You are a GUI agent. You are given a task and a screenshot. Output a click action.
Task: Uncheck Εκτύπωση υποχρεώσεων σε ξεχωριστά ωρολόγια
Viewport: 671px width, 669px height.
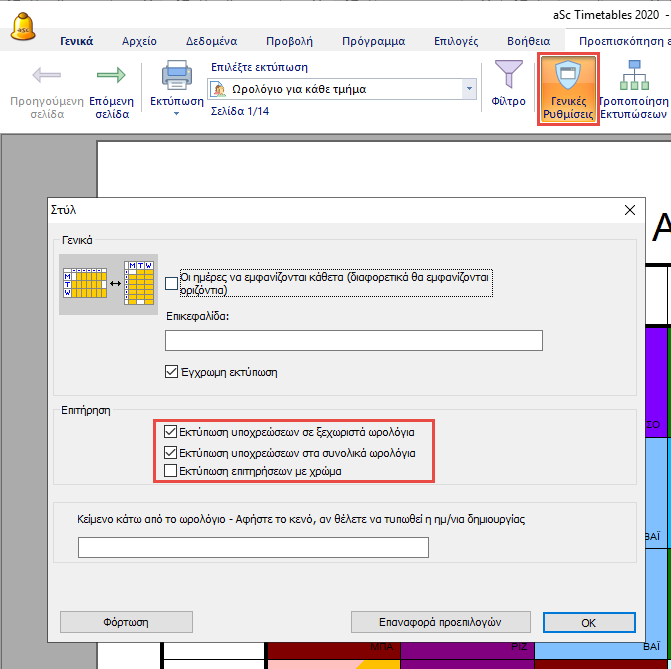170,433
